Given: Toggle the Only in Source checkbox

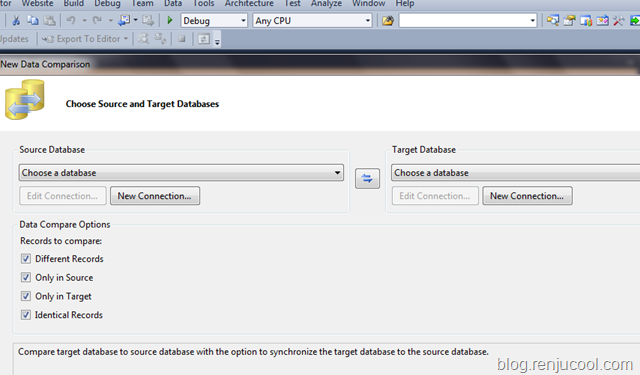Looking at the screenshot, I should point(26,277).
